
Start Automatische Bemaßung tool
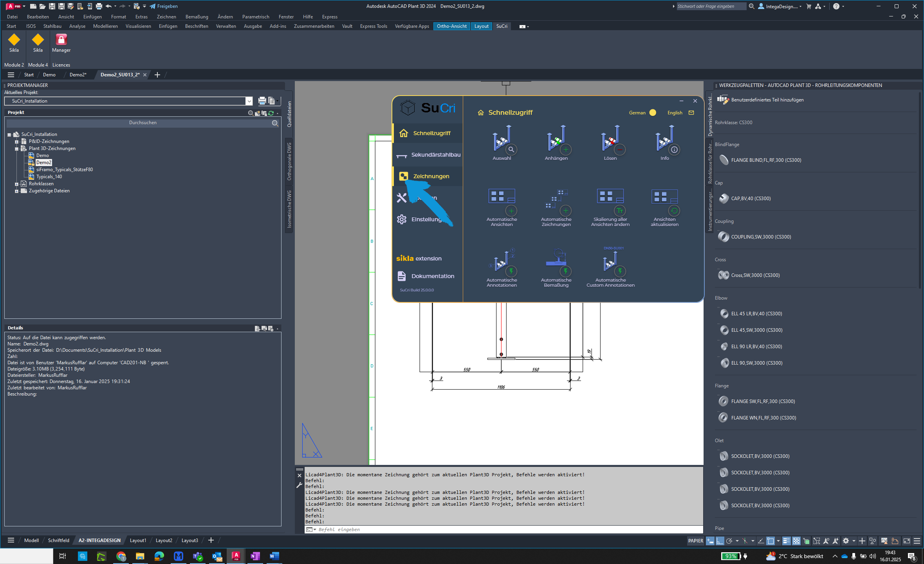(556, 268)
